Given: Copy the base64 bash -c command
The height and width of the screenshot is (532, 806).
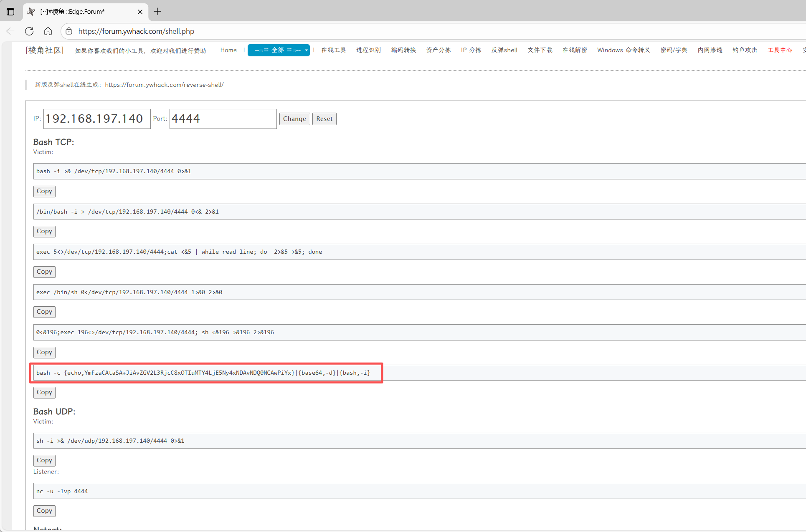Looking at the screenshot, I should pyautogui.click(x=44, y=392).
